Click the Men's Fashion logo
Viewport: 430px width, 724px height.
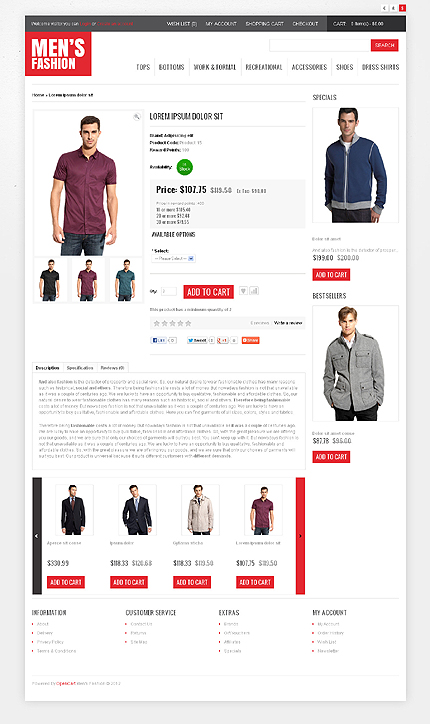tap(58, 54)
